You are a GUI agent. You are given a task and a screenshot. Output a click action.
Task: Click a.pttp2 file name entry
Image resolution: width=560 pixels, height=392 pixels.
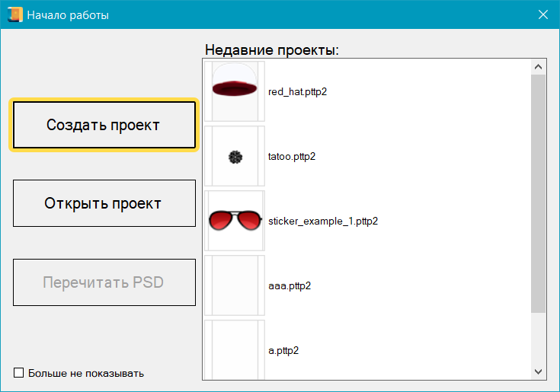click(x=283, y=351)
